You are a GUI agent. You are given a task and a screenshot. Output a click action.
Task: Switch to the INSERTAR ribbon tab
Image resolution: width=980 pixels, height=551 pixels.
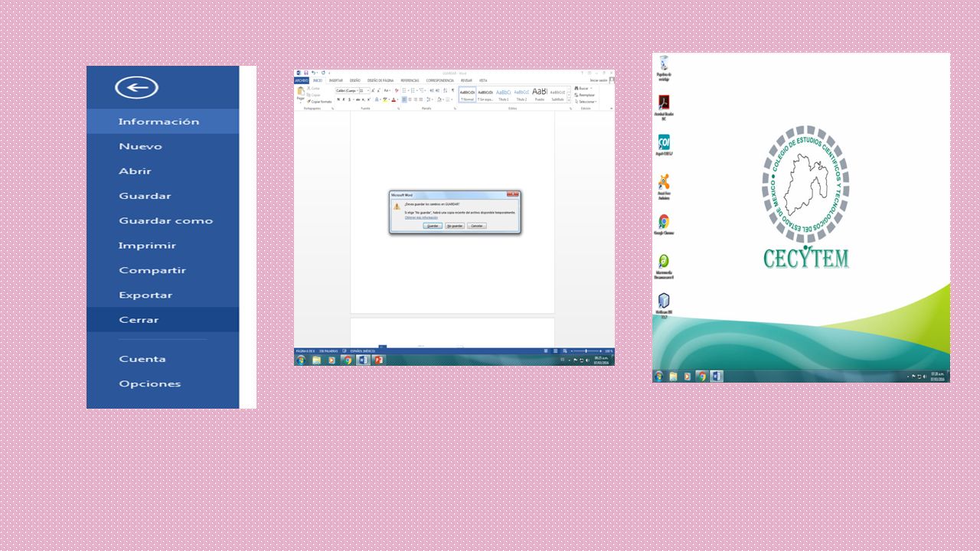pyautogui.click(x=335, y=80)
